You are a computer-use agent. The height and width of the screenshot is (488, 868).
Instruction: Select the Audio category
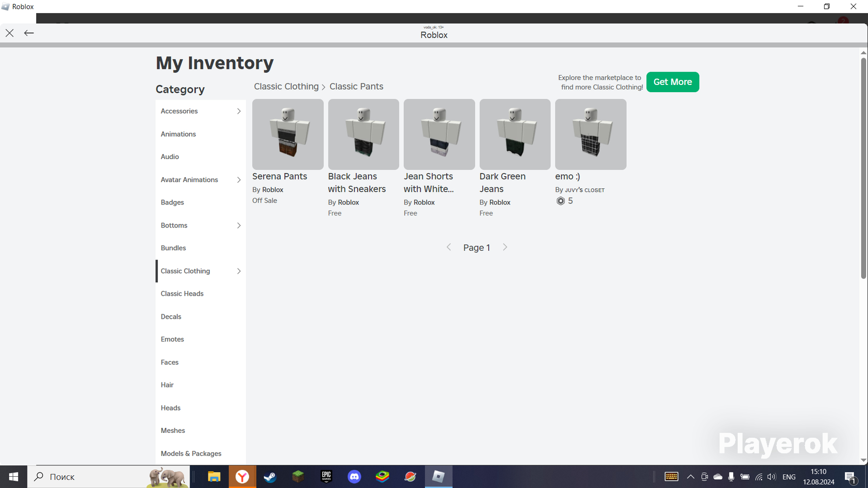pyautogui.click(x=201, y=157)
